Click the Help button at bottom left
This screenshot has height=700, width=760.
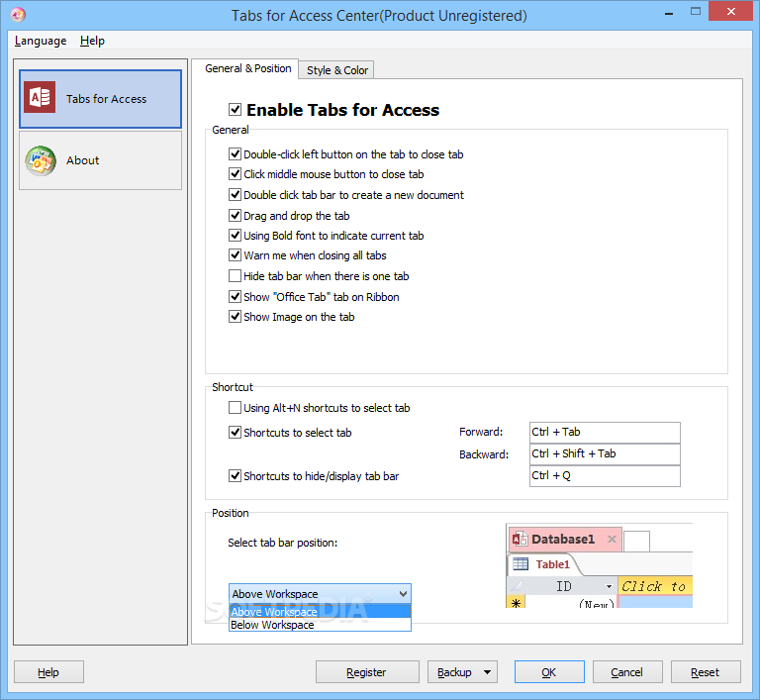pyautogui.click(x=48, y=672)
